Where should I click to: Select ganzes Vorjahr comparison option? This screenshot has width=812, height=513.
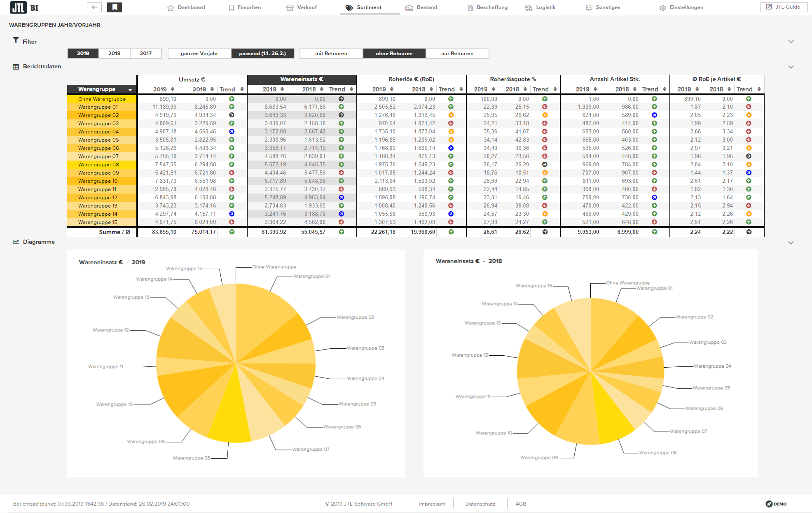click(199, 54)
